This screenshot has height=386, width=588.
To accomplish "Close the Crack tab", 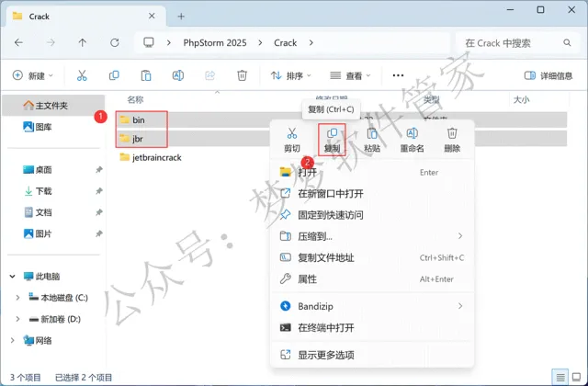I will click(x=152, y=16).
